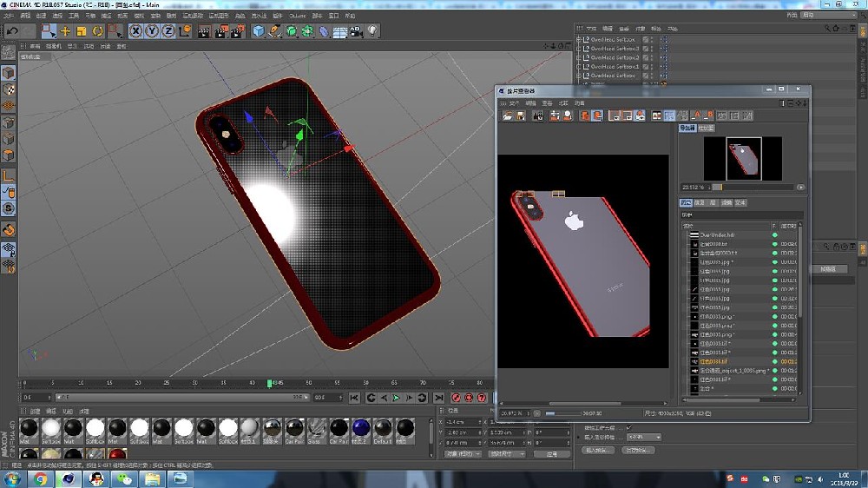The width and height of the screenshot is (868, 488).
Task: Click the Enable Axis L-shaped icon
Action: pyautogui.click(x=9, y=176)
